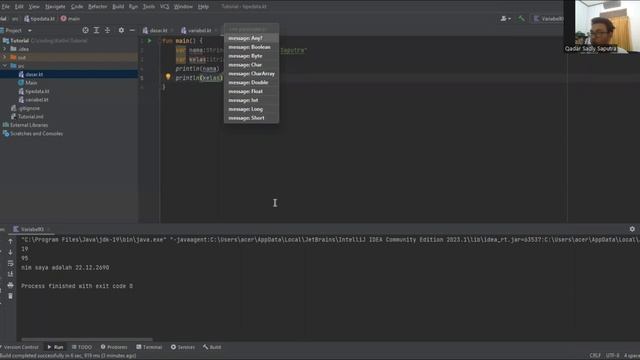The width and height of the screenshot is (640, 360).
Task: Click the up arrow in Run console
Action: coord(10,241)
